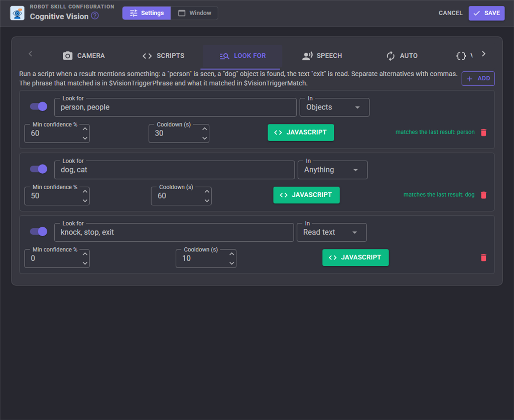Image resolution: width=514 pixels, height=420 pixels.
Task: Add a new Look For rule
Action: 478,79
